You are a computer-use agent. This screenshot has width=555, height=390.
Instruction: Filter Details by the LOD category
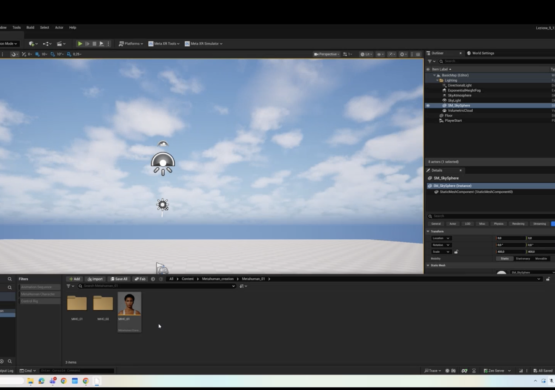[468, 224]
